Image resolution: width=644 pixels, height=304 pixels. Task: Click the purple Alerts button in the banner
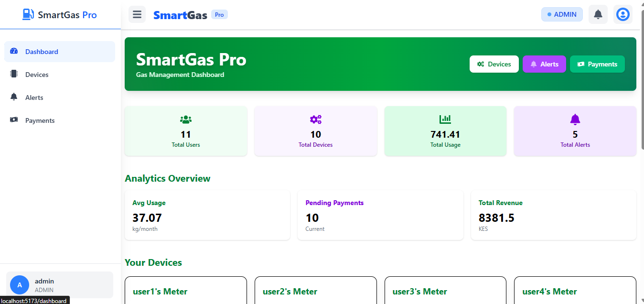click(544, 64)
